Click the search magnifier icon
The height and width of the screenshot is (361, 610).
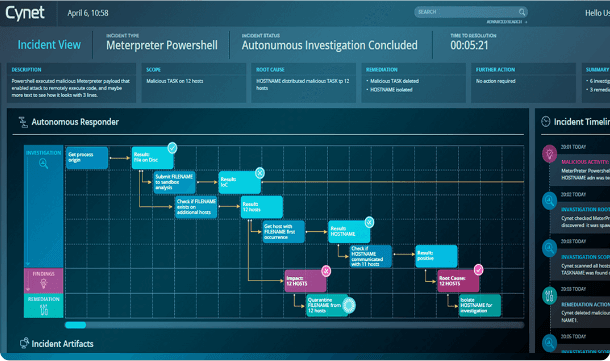point(522,12)
